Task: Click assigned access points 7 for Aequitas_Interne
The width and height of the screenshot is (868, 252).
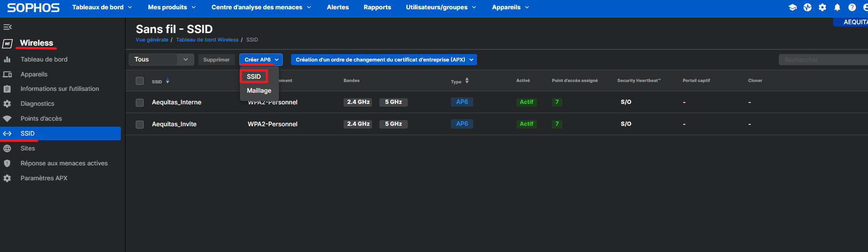Action: pyautogui.click(x=557, y=102)
